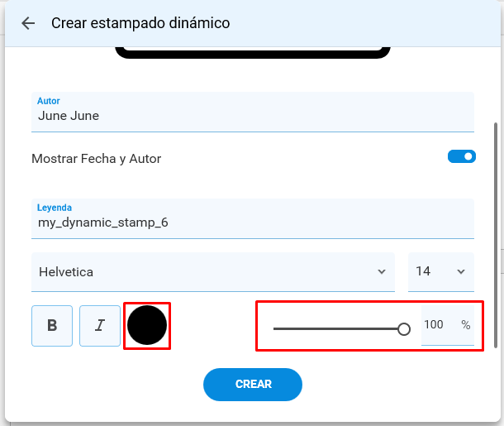Disable the Mostrar Fecha y Autor switch
Image resolution: width=504 pixels, height=426 pixels.
click(462, 156)
